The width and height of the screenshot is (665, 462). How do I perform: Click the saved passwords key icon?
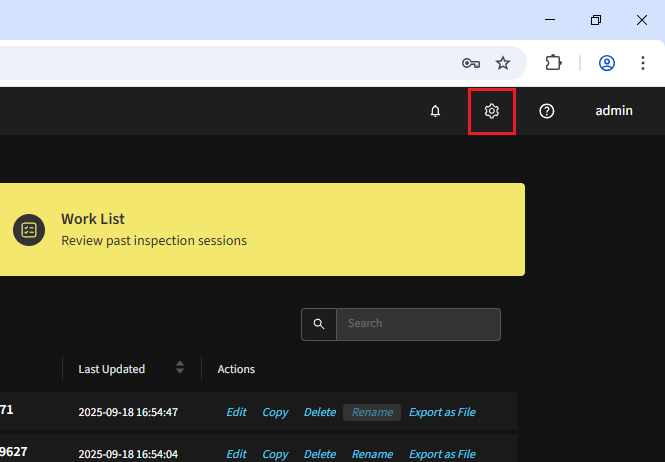pyautogui.click(x=471, y=63)
